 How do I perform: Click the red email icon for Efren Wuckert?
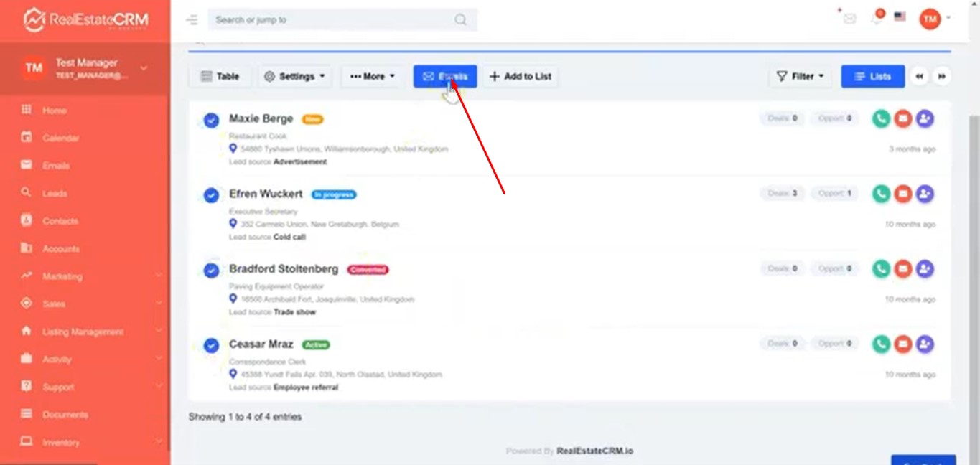(903, 194)
